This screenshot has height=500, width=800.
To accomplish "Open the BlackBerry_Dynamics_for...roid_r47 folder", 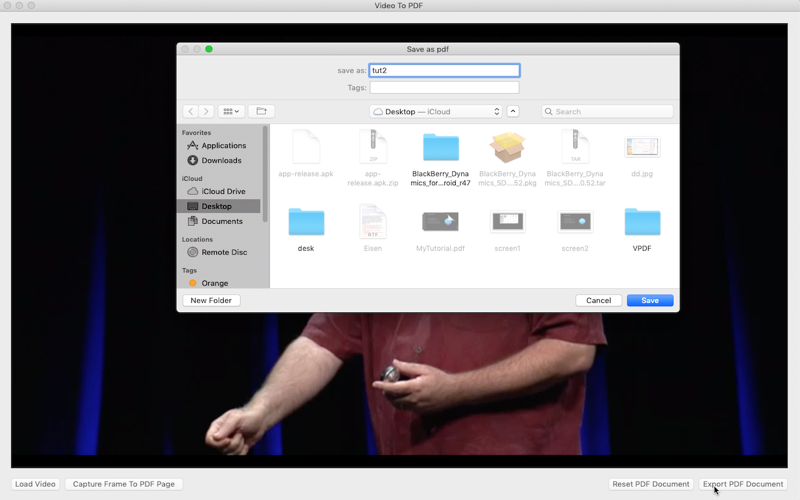I will pyautogui.click(x=440, y=159).
